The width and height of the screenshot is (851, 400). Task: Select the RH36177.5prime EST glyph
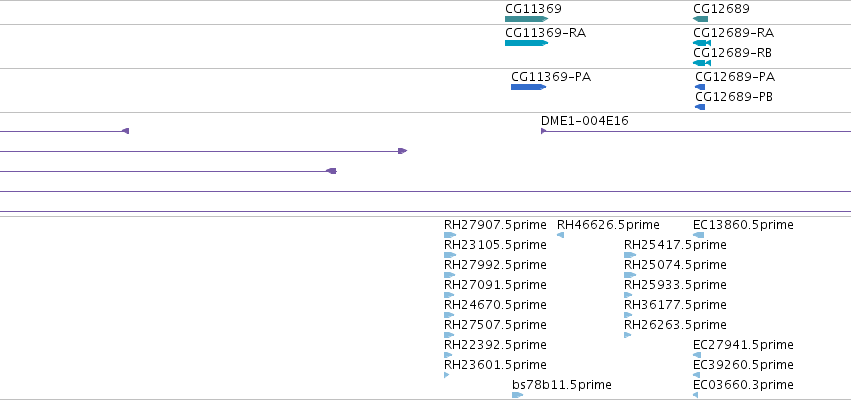point(628,315)
